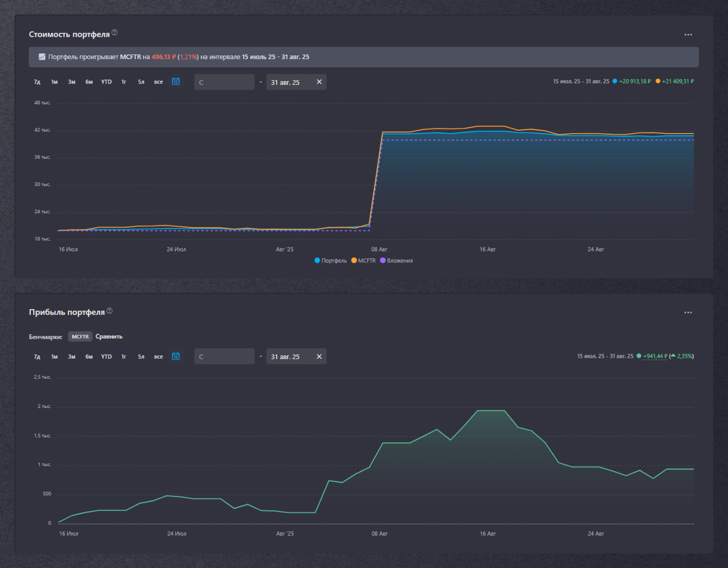Screen dimensions: 728x568
Task: Click Прибыль портфеля heading
Action: coord(67,312)
